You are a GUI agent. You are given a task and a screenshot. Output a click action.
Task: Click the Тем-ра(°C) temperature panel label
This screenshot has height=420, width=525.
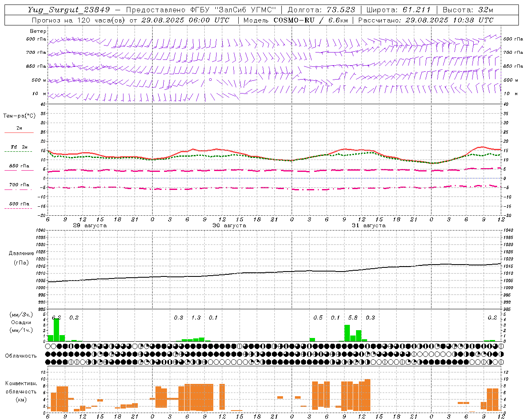tap(19, 116)
